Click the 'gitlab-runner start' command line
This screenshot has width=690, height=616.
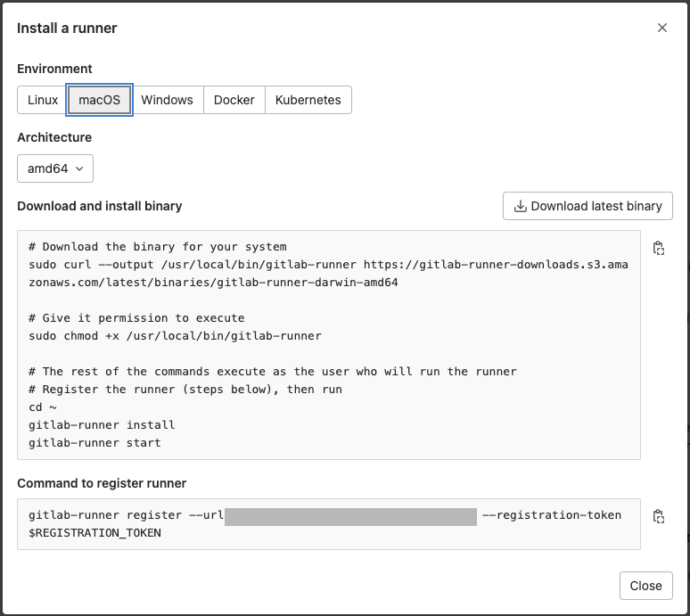pyautogui.click(x=94, y=443)
